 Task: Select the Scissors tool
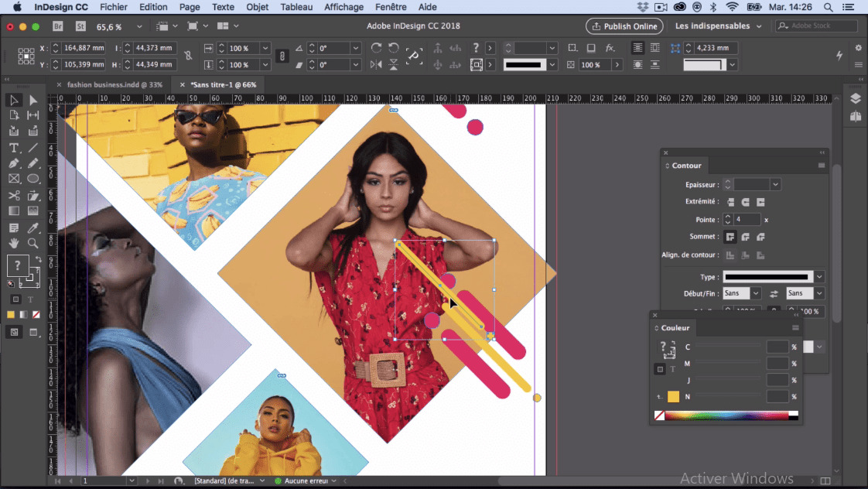13,195
